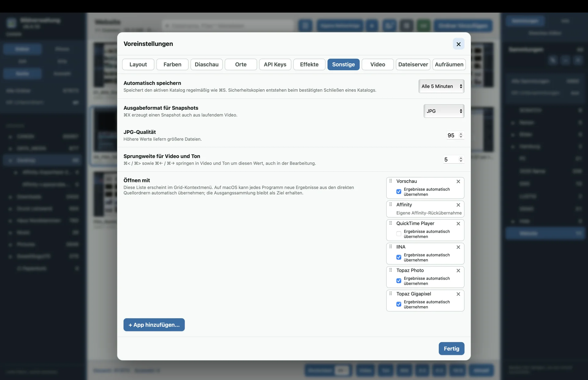The width and height of the screenshot is (588, 380).
Task: Click the drag handle of the IINA entry
Action: click(x=390, y=246)
